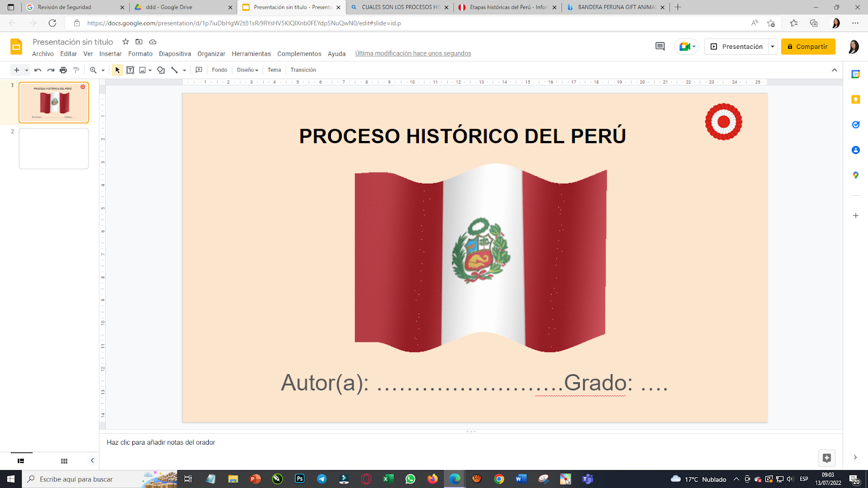
Task: Open Google Calendar in the side panel
Action: (856, 74)
